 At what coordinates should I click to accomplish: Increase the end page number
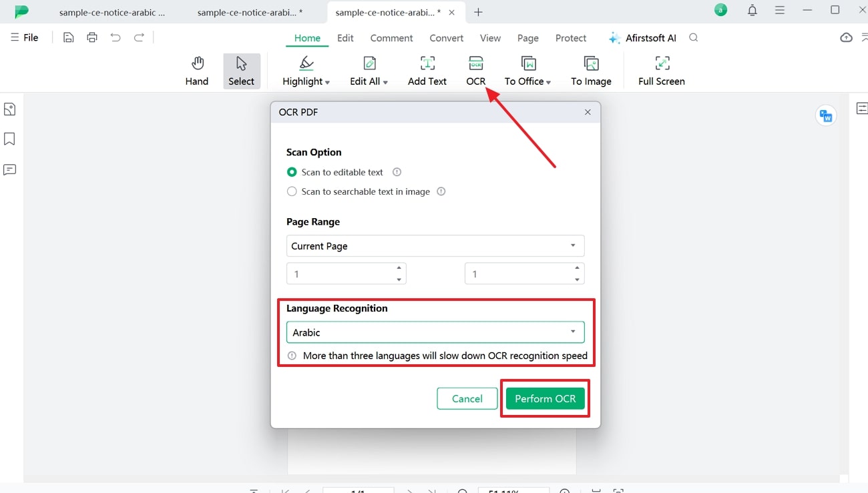click(577, 268)
